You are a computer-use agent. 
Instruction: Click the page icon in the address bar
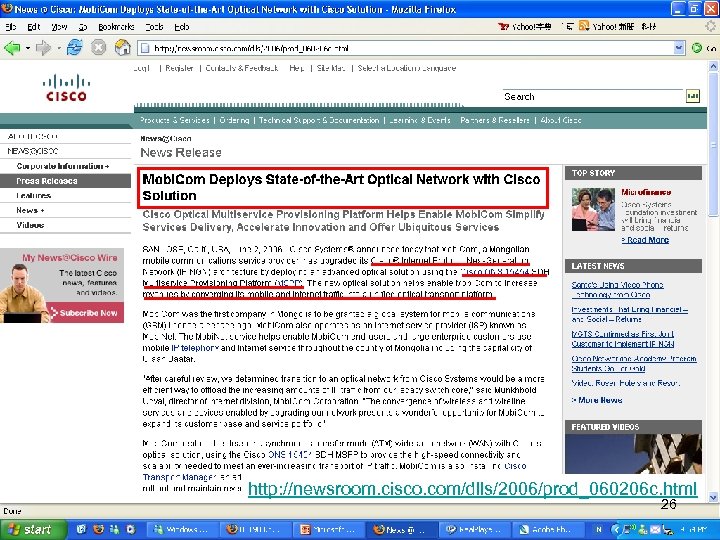click(x=145, y=48)
